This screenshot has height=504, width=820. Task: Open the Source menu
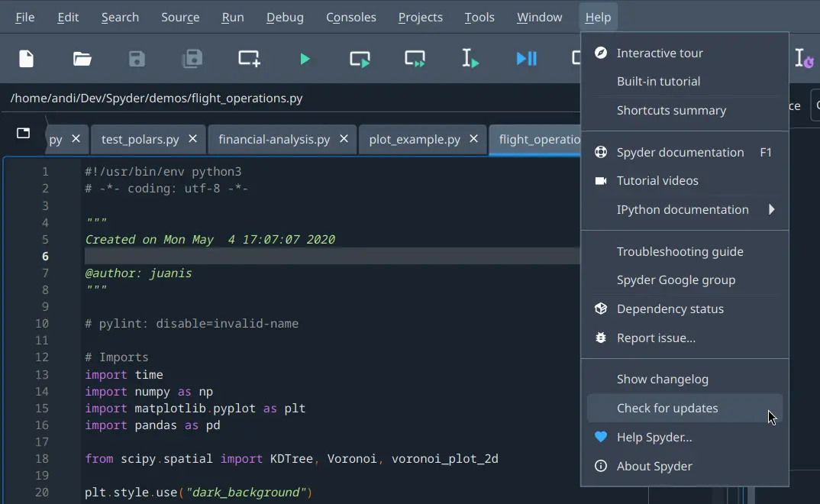click(180, 18)
